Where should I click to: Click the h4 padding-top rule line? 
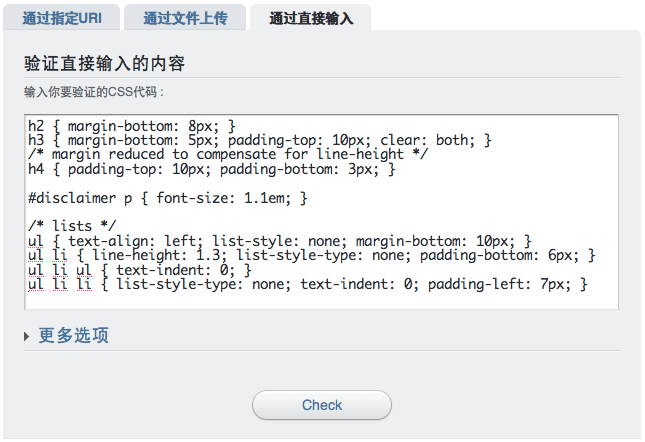212,169
